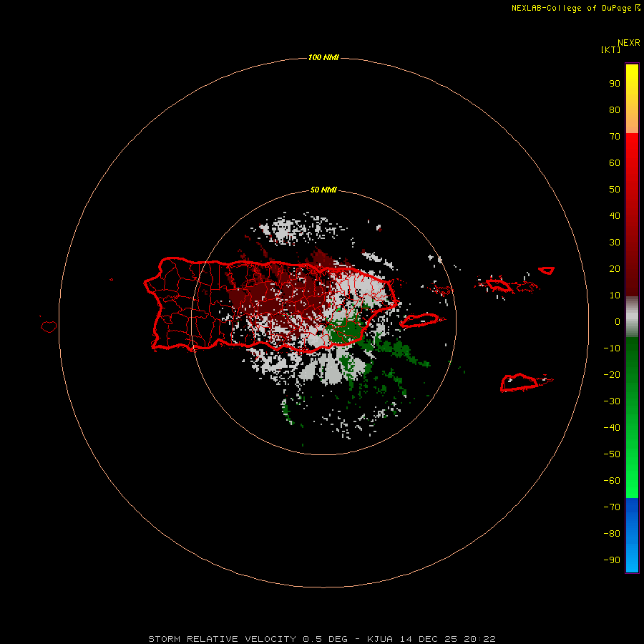Click the STORM RELATIVE VELOCITY caption text

[x=322, y=639]
